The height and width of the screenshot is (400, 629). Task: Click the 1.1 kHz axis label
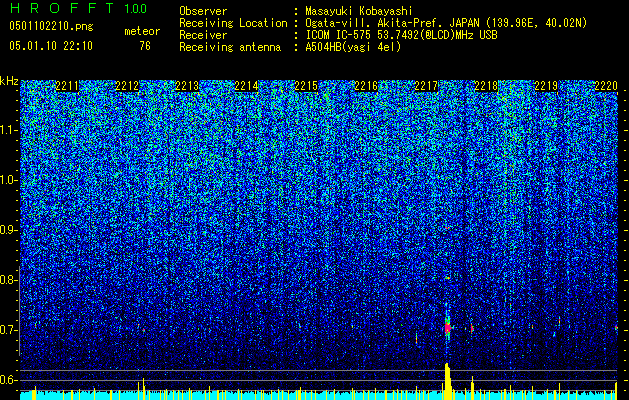[9, 130]
